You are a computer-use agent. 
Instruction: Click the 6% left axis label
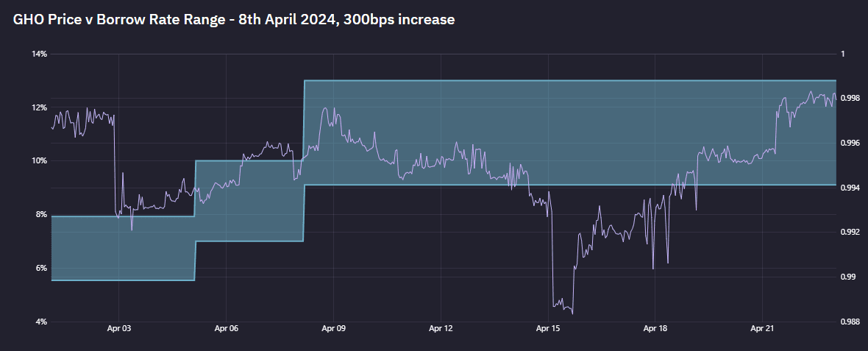(40, 269)
